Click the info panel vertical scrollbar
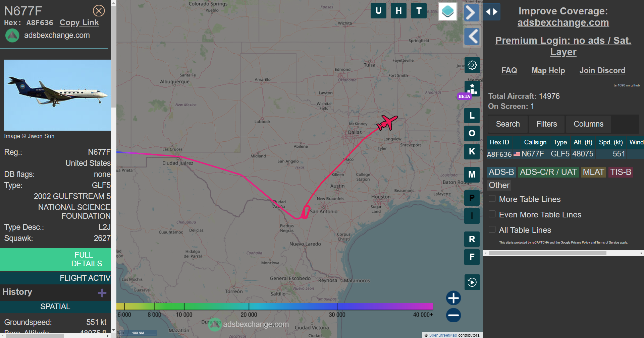The height and width of the screenshot is (338, 644). pos(113,57)
